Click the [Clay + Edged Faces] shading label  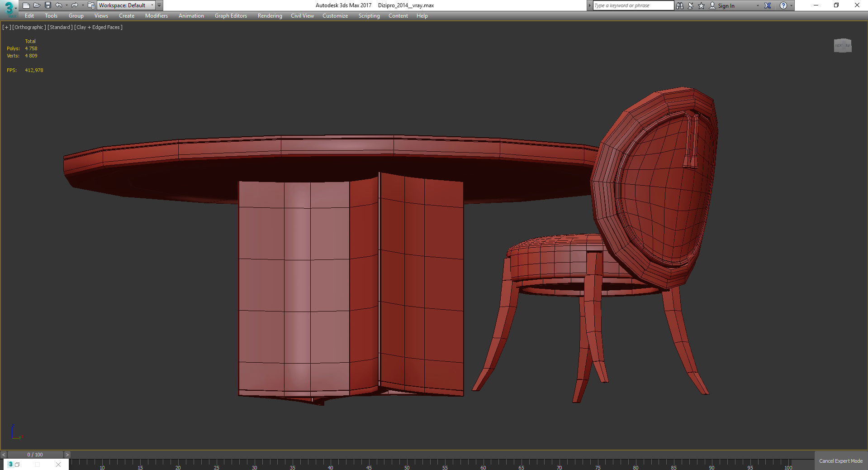click(98, 27)
